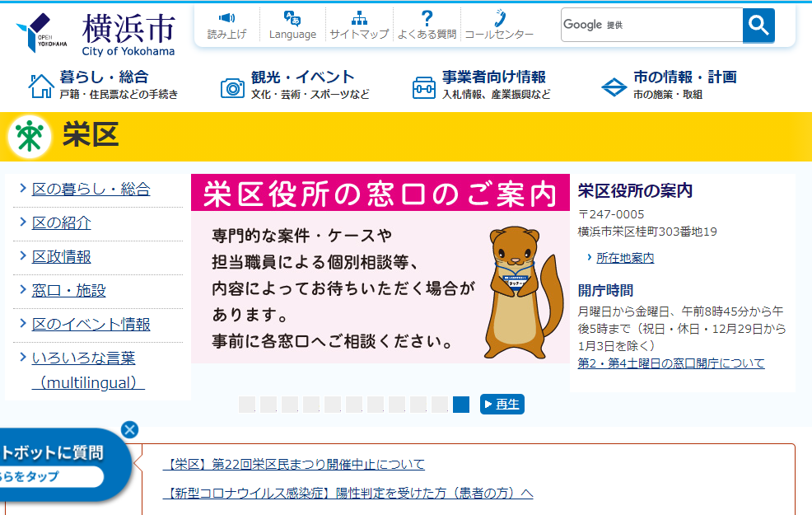The width and height of the screenshot is (812, 515).
Task: Click the chevron beside 区のイベント情報
Action: (x=23, y=323)
